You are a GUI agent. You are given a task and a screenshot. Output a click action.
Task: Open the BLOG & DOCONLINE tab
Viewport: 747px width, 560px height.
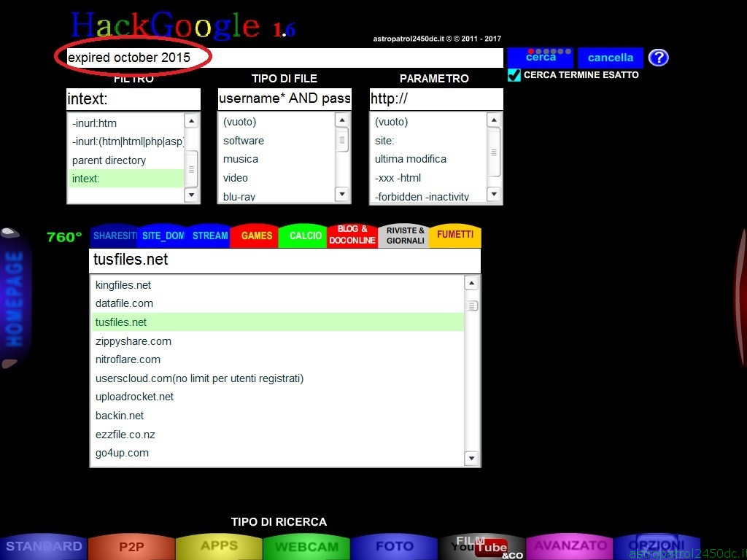pyautogui.click(x=352, y=236)
